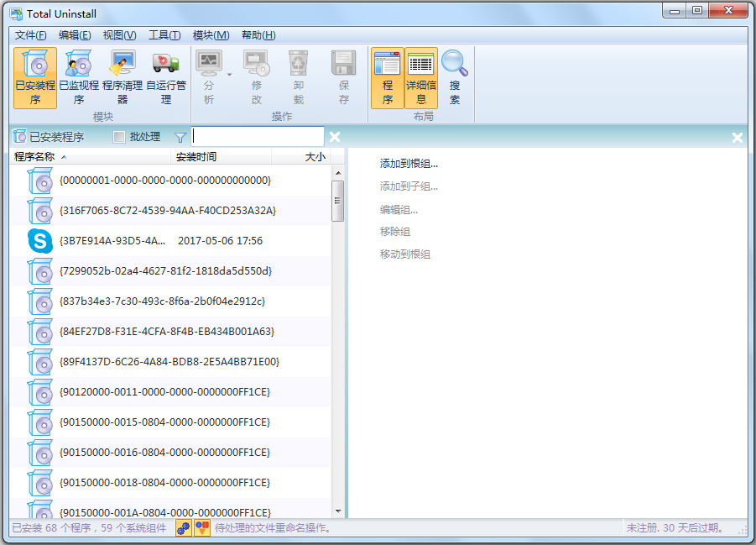Clear the filter with the X button
Image resolution: width=756 pixels, height=545 pixels.
(x=335, y=137)
